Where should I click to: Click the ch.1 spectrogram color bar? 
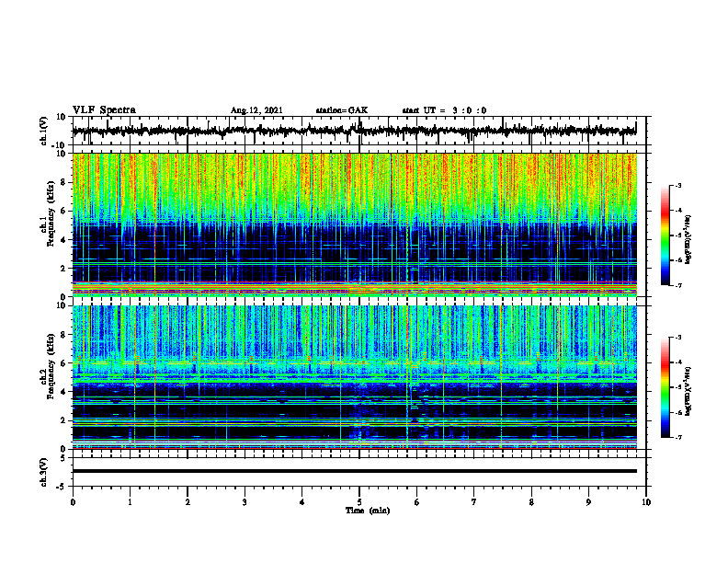click(665, 236)
